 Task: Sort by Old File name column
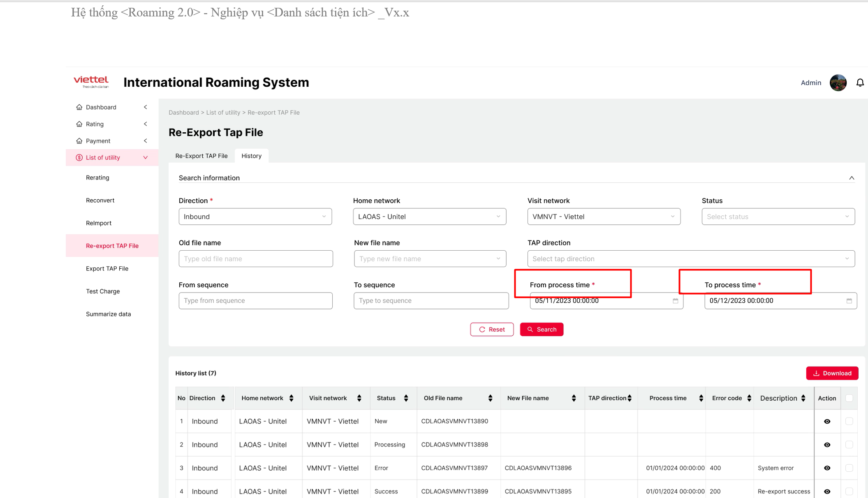click(490, 398)
